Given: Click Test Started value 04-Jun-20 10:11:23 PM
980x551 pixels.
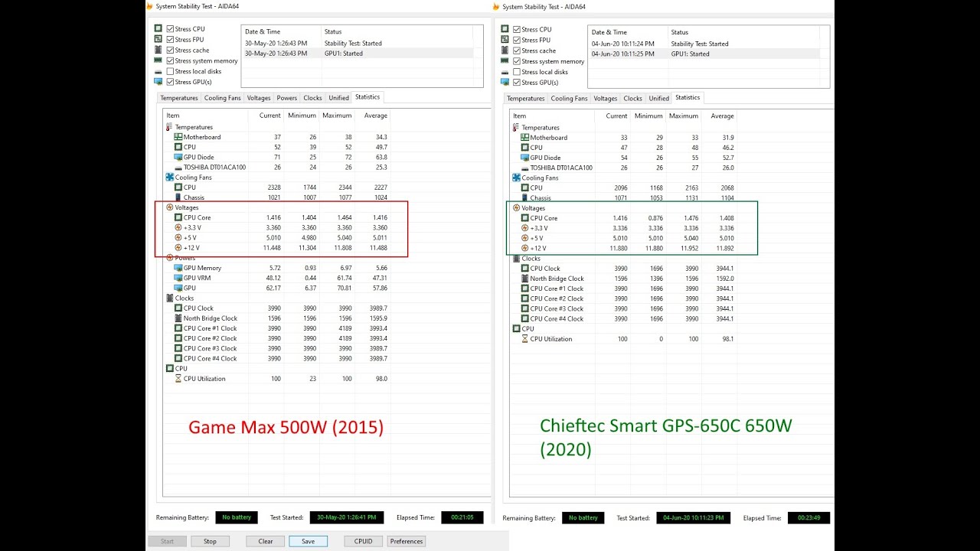Looking at the screenshot, I should pos(693,518).
